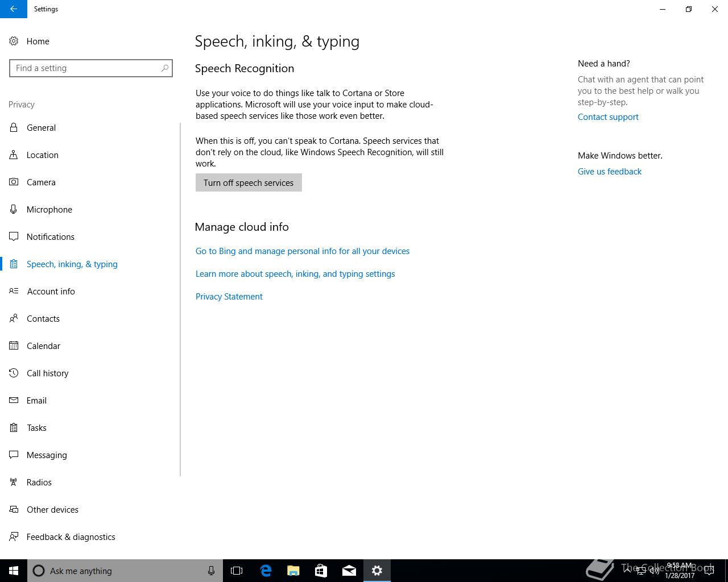Viewport: 728px width, 582px height.
Task: Open the Action Center notification icon
Action: point(709,571)
